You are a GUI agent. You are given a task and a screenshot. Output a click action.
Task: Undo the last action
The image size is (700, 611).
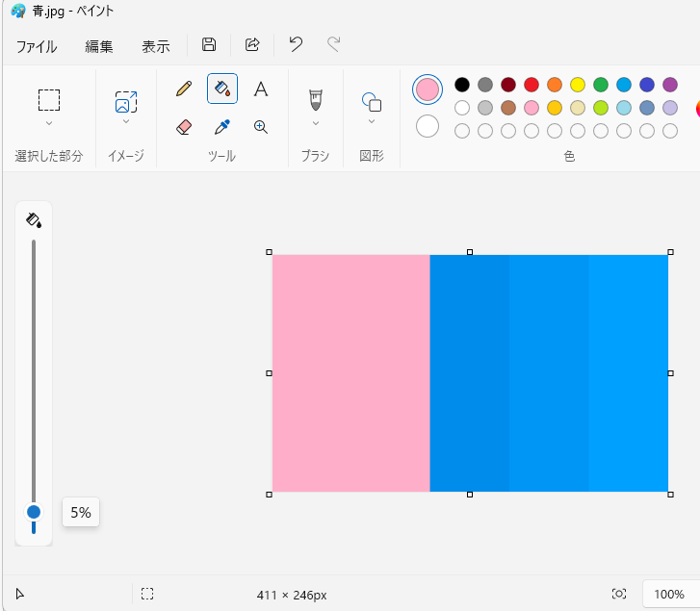[296, 44]
